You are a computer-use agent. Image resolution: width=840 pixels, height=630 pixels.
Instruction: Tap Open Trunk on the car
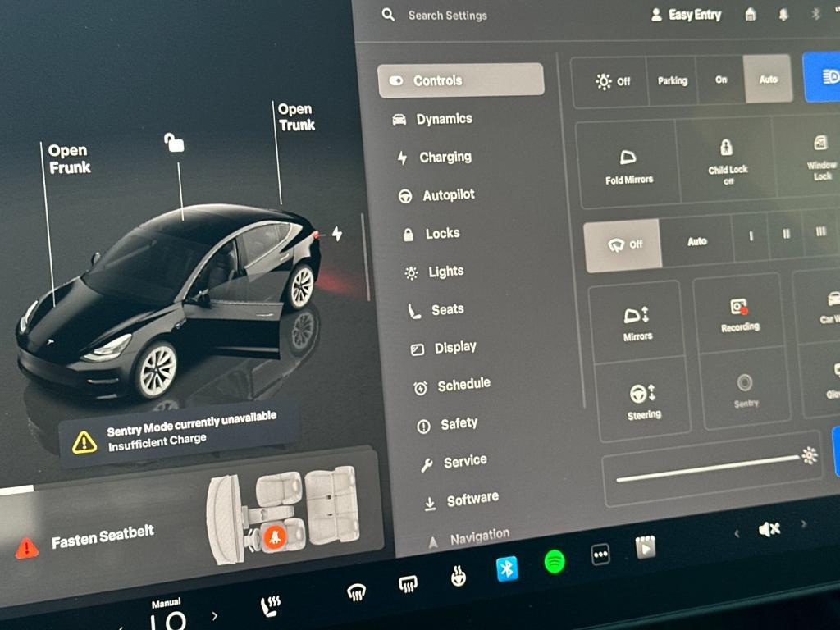click(x=295, y=116)
